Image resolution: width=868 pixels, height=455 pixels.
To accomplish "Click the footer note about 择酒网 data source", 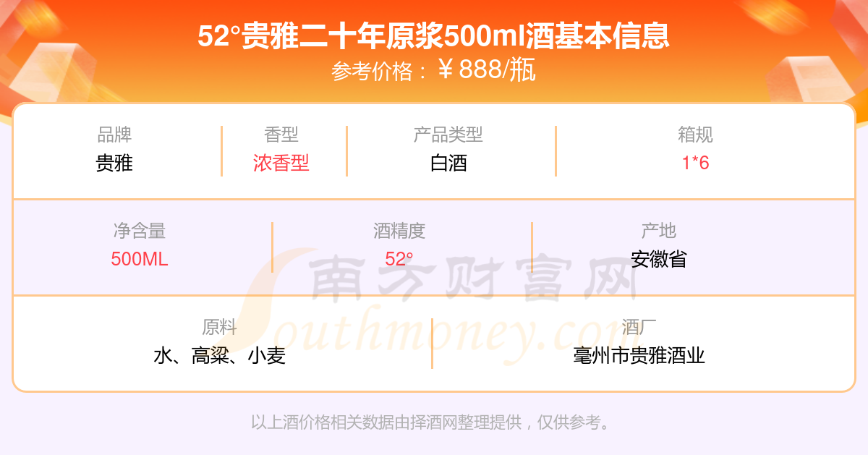I will coord(432,422).
